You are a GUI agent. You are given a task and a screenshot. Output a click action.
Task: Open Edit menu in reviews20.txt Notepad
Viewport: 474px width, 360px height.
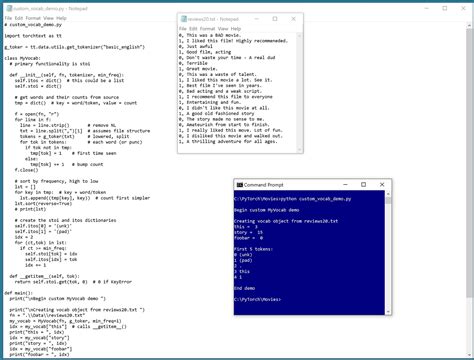point(193,29)
